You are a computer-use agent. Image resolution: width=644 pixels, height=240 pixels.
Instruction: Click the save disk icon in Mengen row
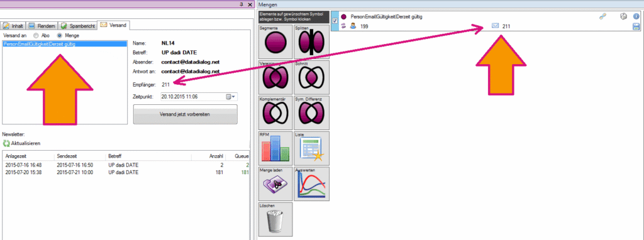coord(636,26)
